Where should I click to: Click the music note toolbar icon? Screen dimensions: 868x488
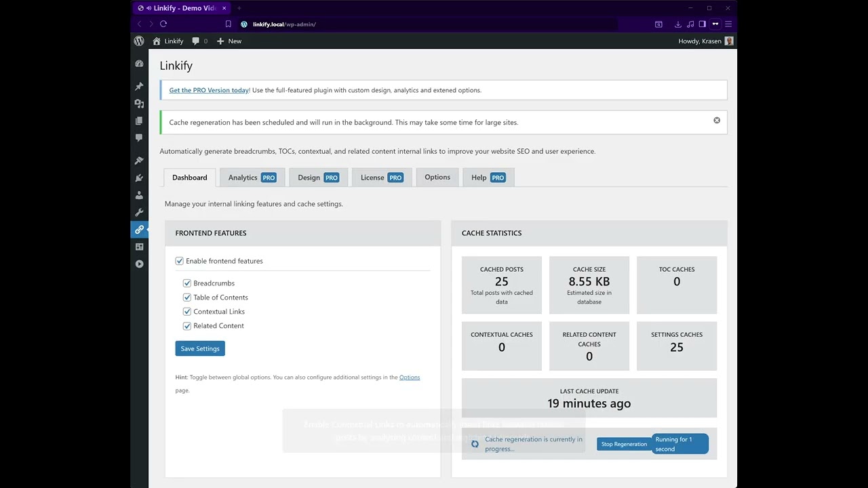[x=690, y=24]
